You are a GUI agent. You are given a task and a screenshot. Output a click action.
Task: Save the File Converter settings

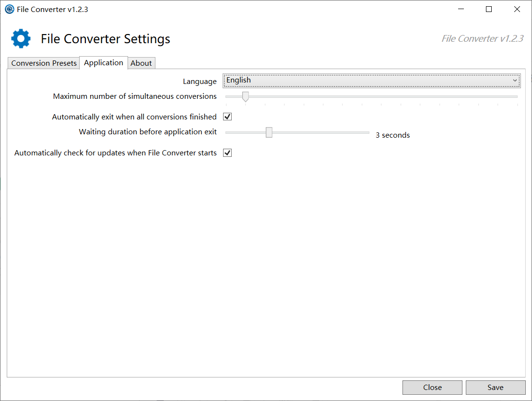(x=495, y=387)
